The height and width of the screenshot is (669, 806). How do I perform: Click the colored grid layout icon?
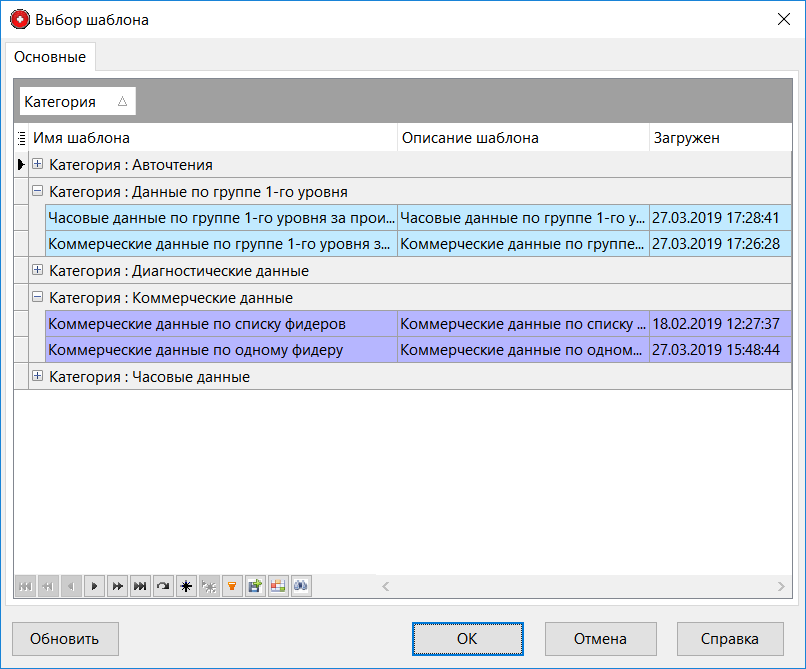[277, 587]
